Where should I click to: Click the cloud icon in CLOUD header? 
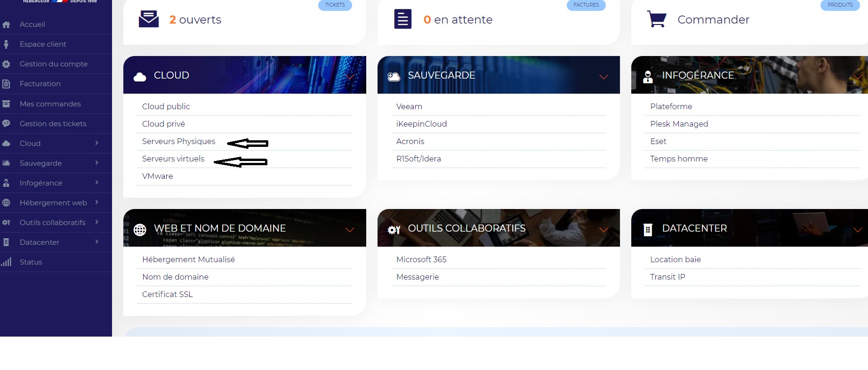pyautogui.click(x=140, y=77)
